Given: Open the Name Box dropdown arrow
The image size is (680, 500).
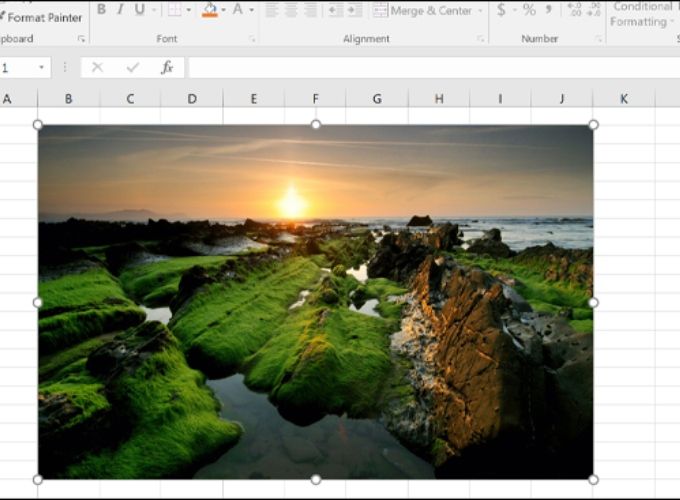Looking at the screenshot, I should (x=42, y=68).
